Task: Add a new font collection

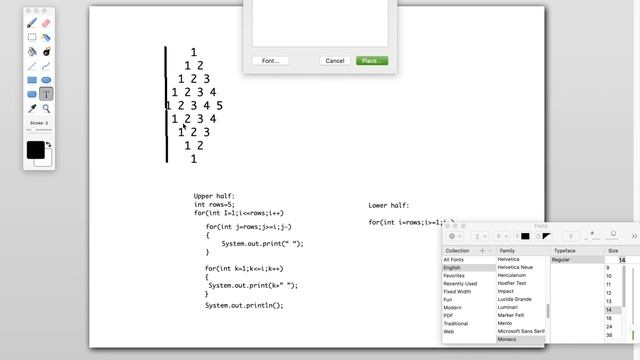Action: (x=482, y=251)
